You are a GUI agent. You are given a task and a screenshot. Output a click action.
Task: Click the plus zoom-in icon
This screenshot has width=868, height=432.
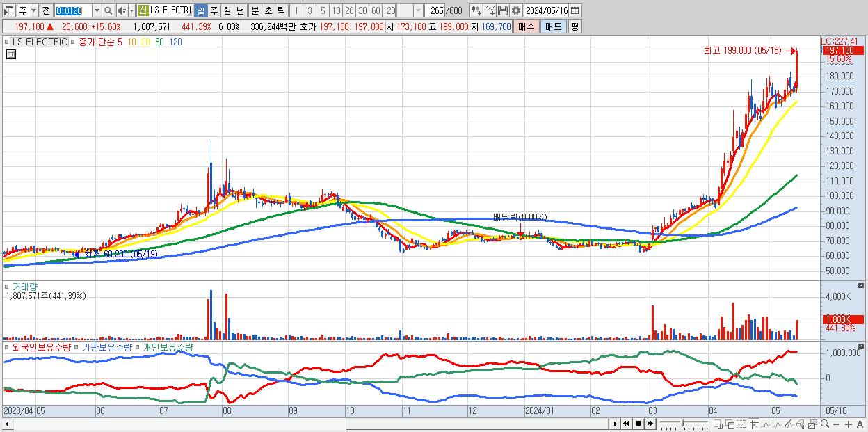pos(849,424)
